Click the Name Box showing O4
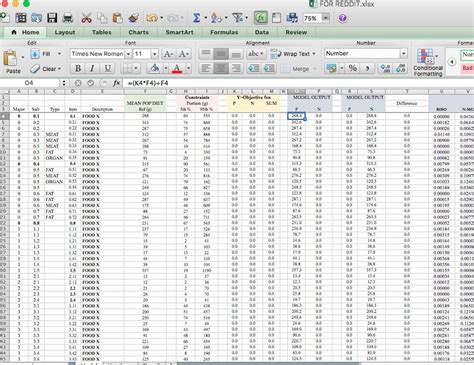474x365 pixels. point(29,83)
